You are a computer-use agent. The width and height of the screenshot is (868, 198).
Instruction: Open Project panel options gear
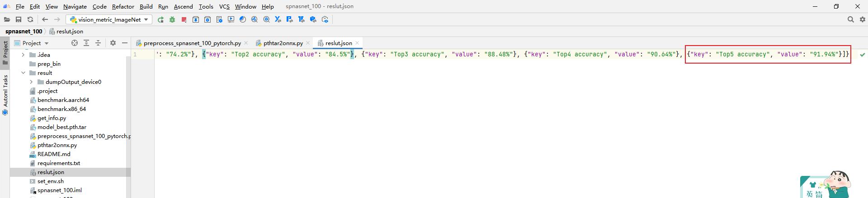click(x=113, y=43)
